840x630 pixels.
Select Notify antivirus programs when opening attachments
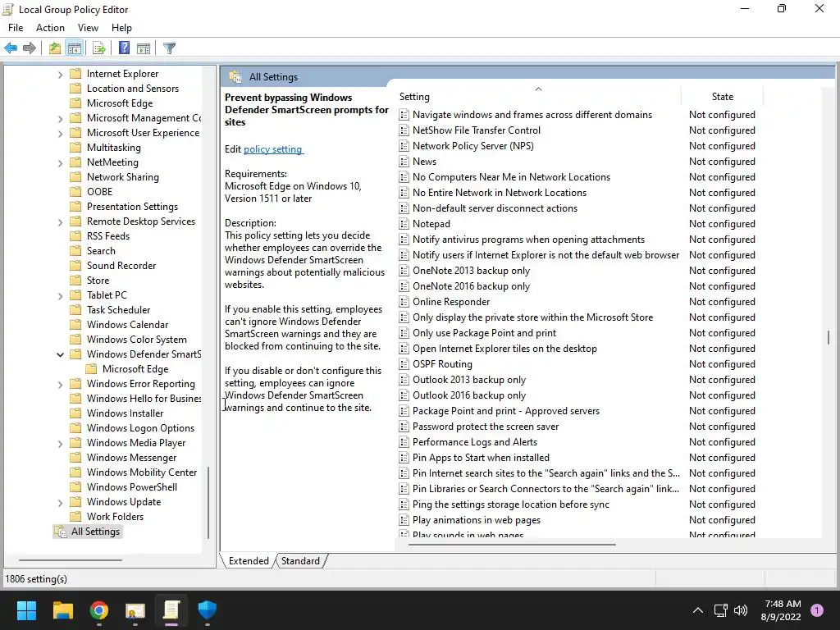coord(528,240)
